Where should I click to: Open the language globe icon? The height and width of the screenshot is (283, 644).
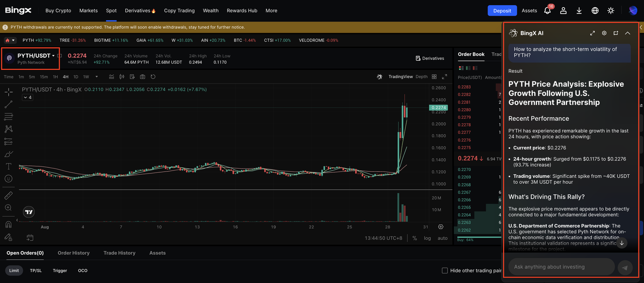(x=595, y=11)
